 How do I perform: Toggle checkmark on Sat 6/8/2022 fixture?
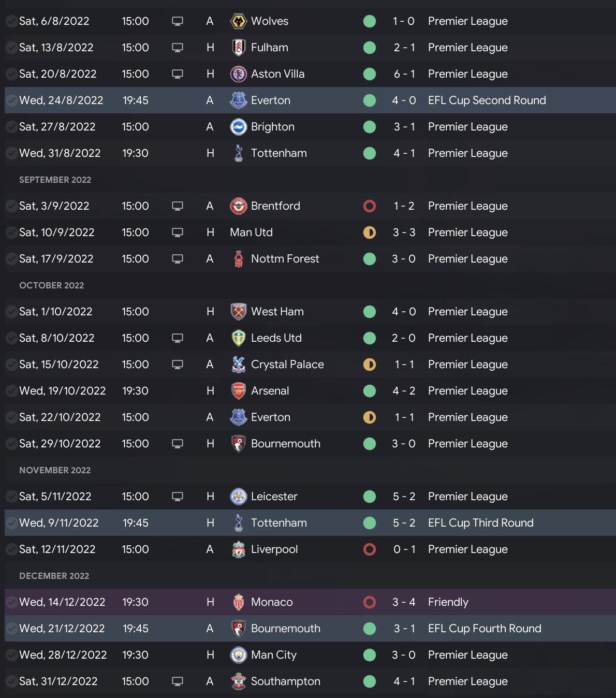11,21
